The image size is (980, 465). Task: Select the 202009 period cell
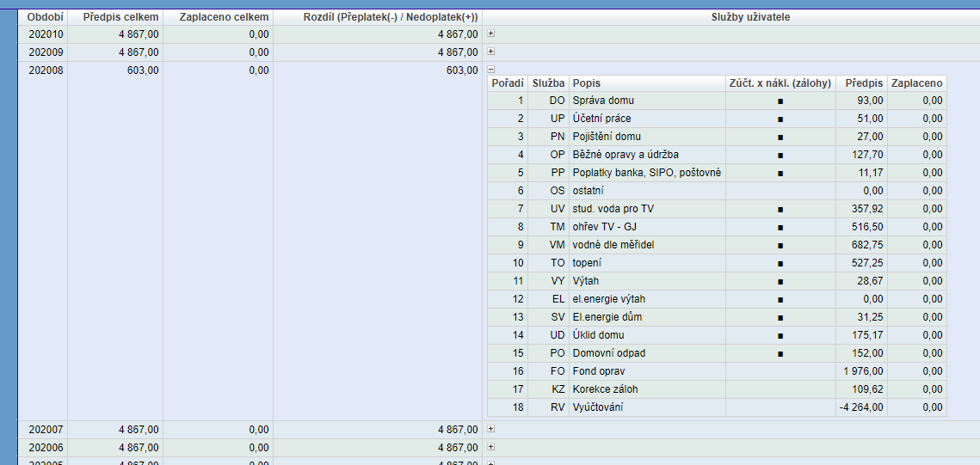click(x=42, y=52)
